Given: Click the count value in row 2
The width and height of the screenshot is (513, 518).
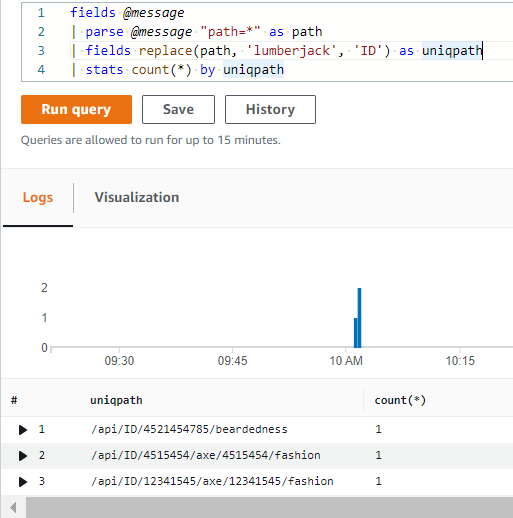Looking at the screenshot, I should click(378, 455).
